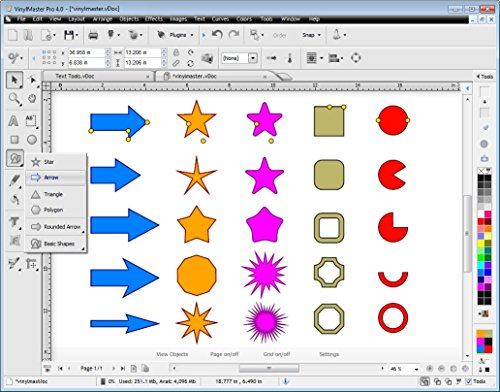Click the circular target icon in property bar

(x=356, y=58)
